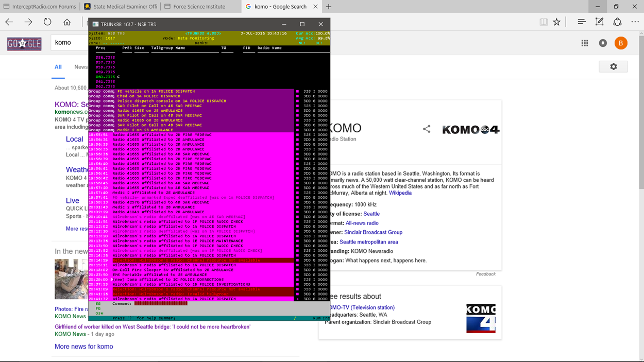Make a web note with the pen icon
The height and width of the screenshot is (362, 644).
(599, 22)
